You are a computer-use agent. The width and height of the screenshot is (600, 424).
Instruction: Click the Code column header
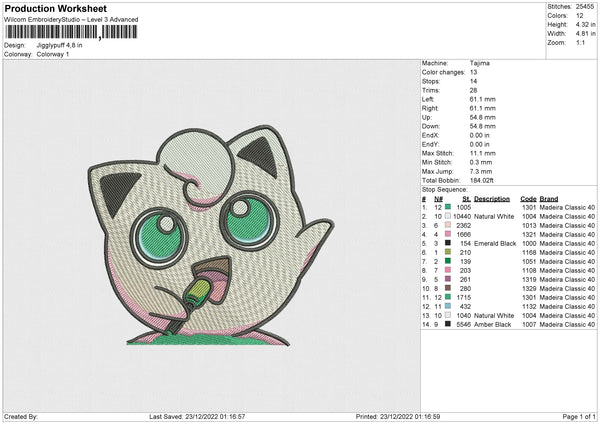click(528, 199)
